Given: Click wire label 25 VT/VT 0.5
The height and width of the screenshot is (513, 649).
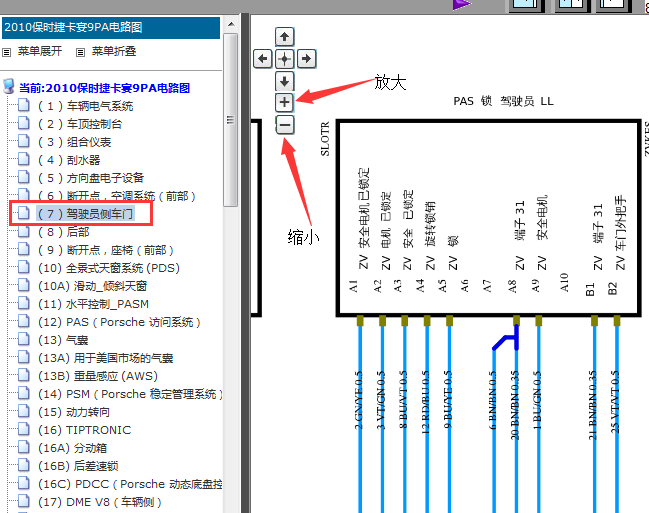Looking at the screenshot, I should 615,402.
